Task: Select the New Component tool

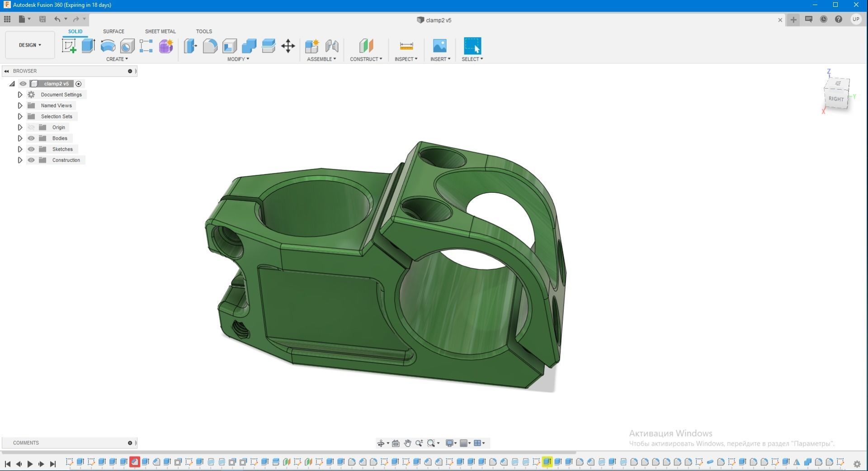Action: click(x=312, y=46)
